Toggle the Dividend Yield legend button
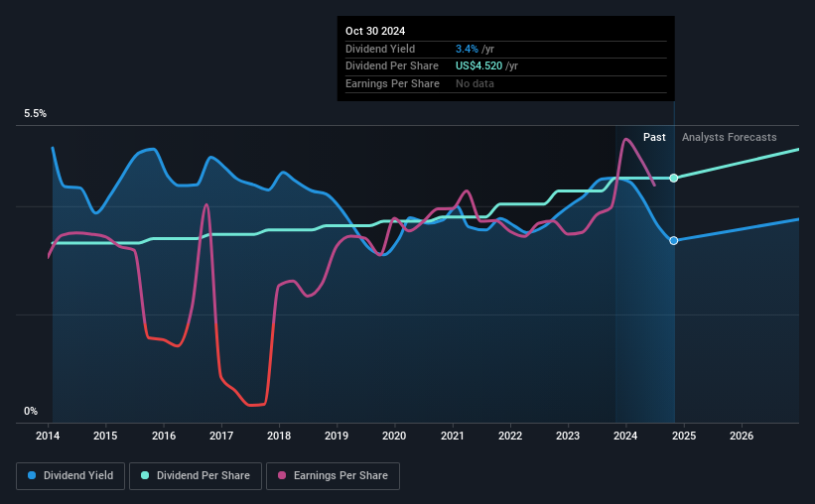 [x=70, y=476]
